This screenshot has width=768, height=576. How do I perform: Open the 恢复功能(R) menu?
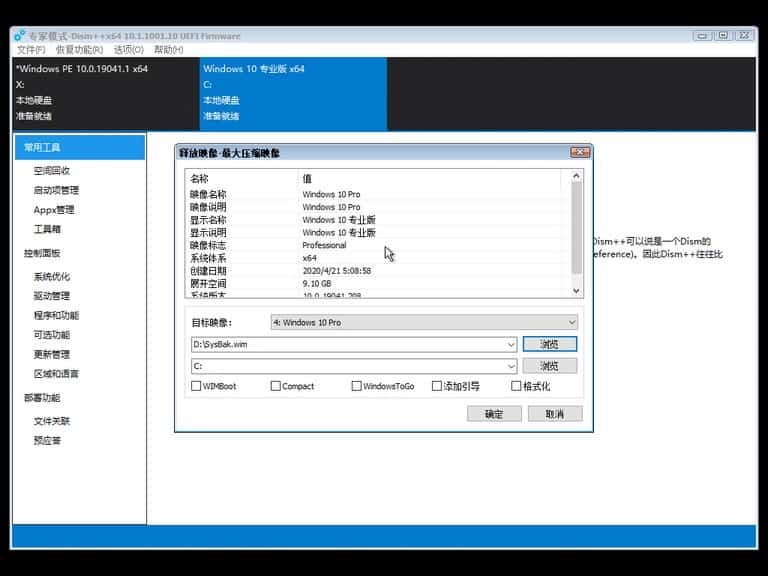(79, 50)
